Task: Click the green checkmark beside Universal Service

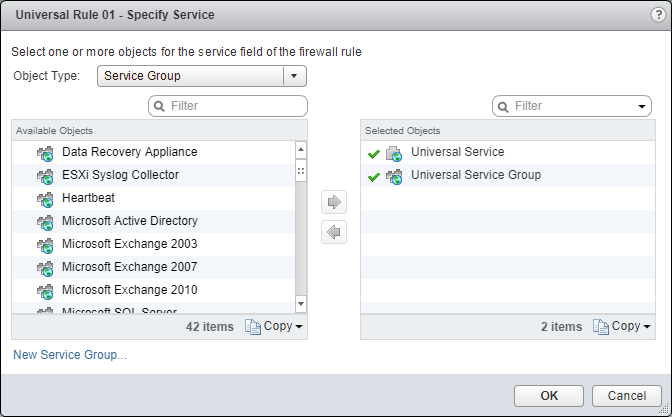Action: pyautogui.click(x=374, y=153)
